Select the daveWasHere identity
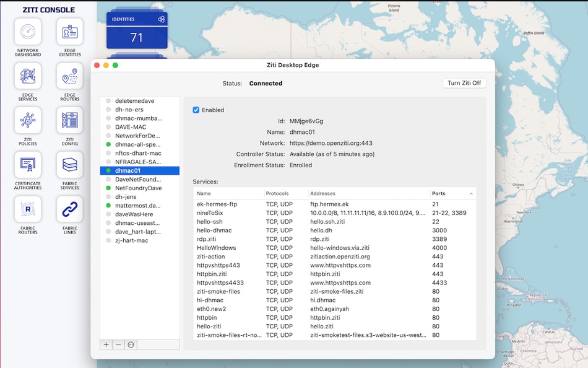Viewport: 588px width, 368px height. [x=140, y=214]
